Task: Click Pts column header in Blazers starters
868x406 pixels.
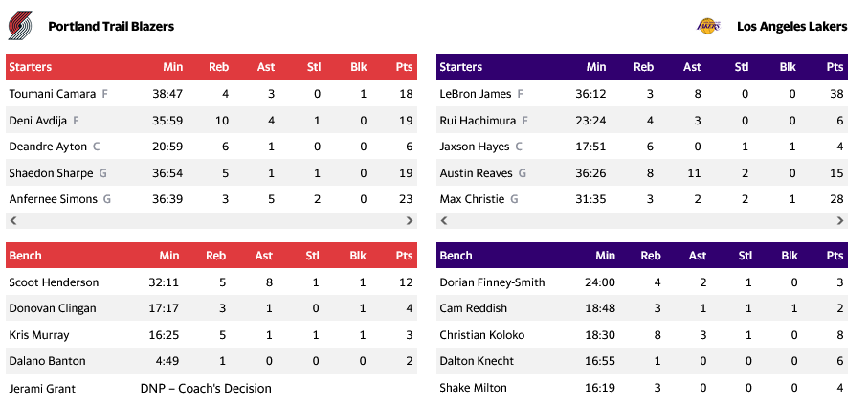Action: click(404, 67)
